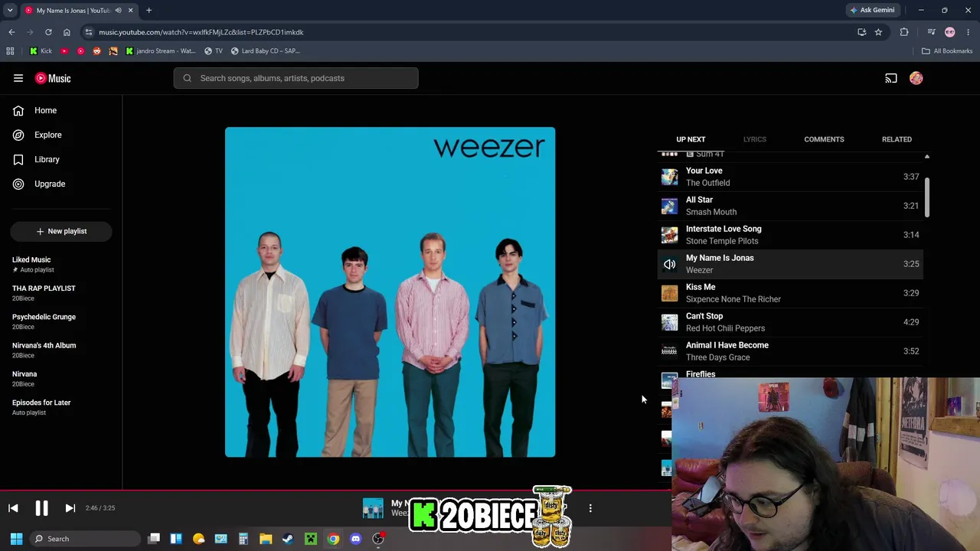The height and width of the screenshot is (551, 980).
Task: Focus the search songs, albums, artists field
Action: click(296, 78)
